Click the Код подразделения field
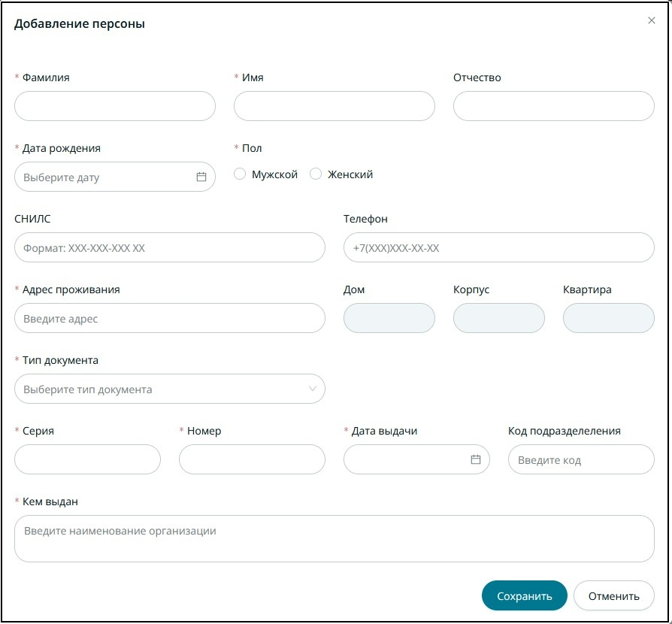672x624 pixels. click(581, 459)
